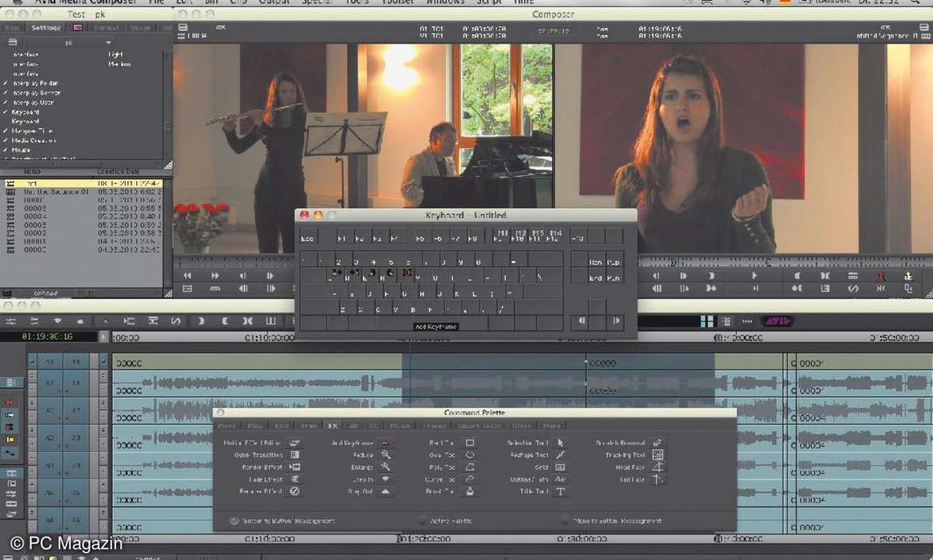
Task: Open Composer record monitor fast menu
Action: pyautogui.click(x=924, y=26)
